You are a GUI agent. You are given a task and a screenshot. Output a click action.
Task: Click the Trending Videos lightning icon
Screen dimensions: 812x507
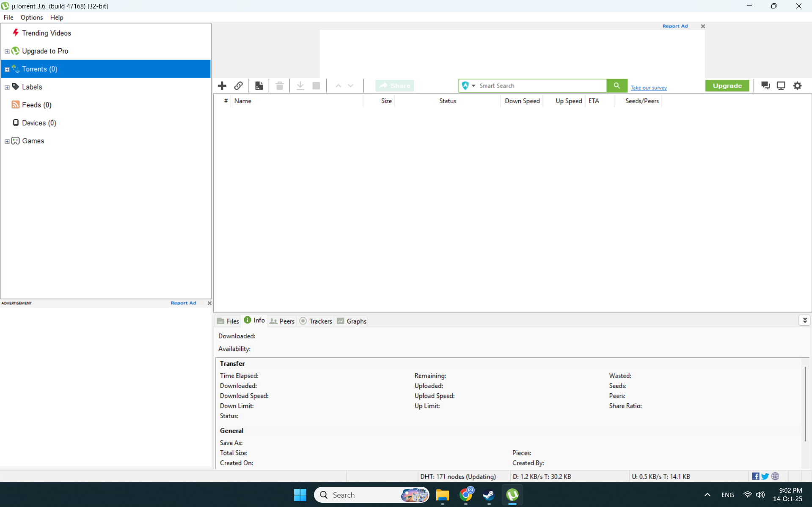[16, 33]
